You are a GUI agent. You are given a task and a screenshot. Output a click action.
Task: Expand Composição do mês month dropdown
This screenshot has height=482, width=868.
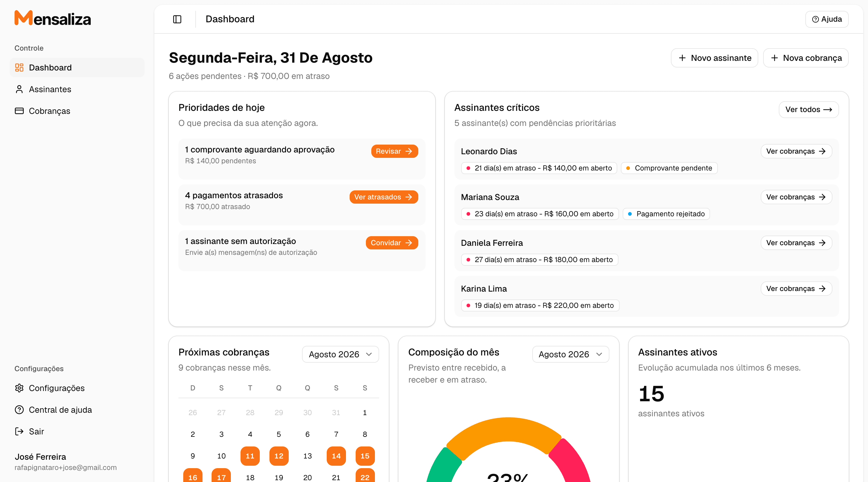coord(571,354)
